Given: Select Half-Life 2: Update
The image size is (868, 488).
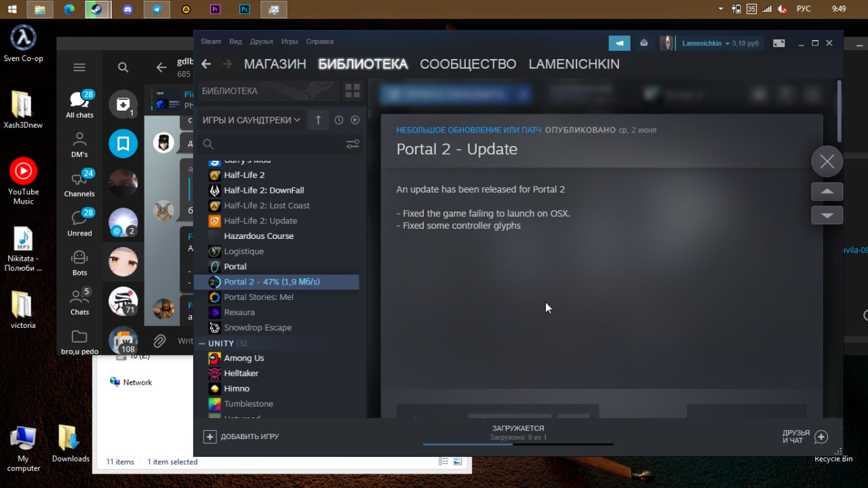Looking at the screenshot, I should click(x=260, y=221).
